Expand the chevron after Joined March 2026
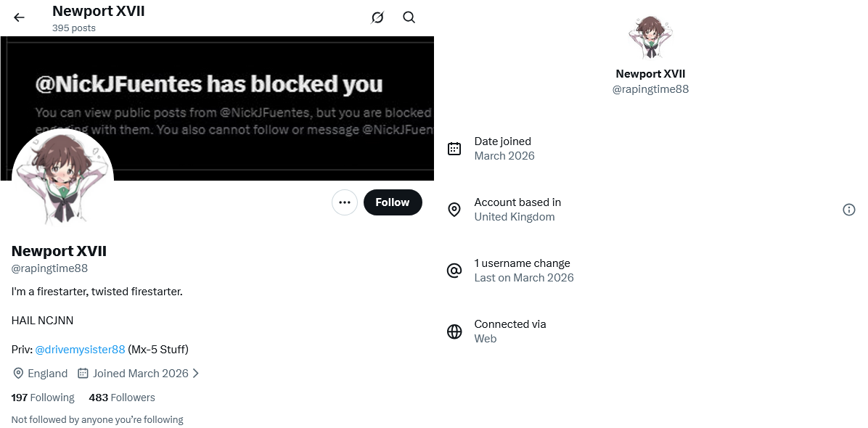Image resolution: width=868 pixels, height=428 pixels. pyautogui.click(x=195, y=374)
